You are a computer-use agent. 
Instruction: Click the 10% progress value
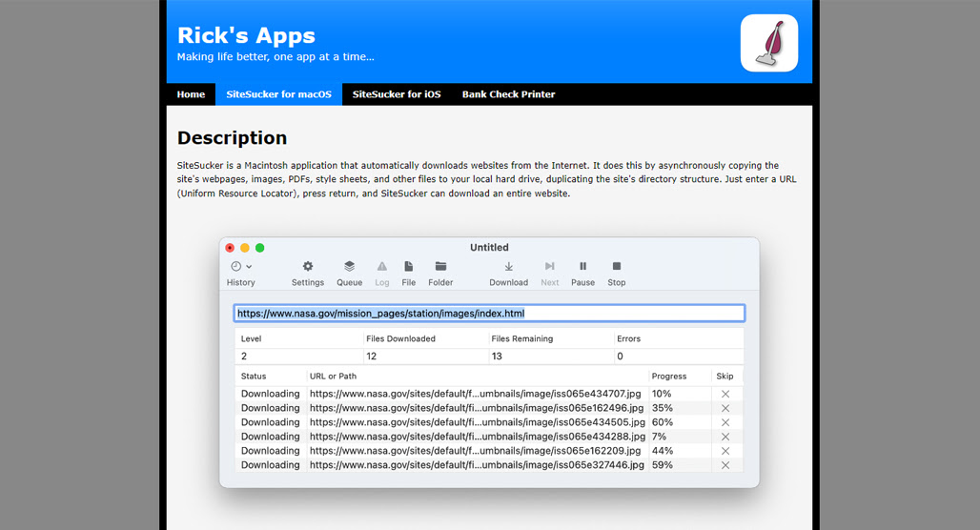pos(662,394)
